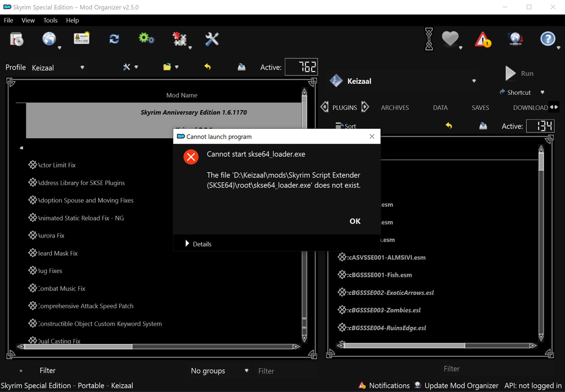Click OK in the error dialog
This screenshot has width=565, height=392.
pos(355,221)
